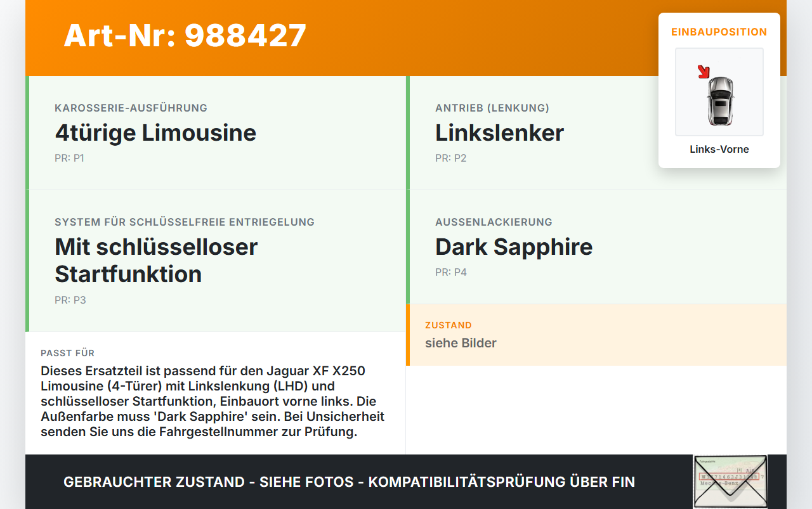Click the envelope VIN check icon
This screenshot has height=509, width=812.
pos(730,481)
